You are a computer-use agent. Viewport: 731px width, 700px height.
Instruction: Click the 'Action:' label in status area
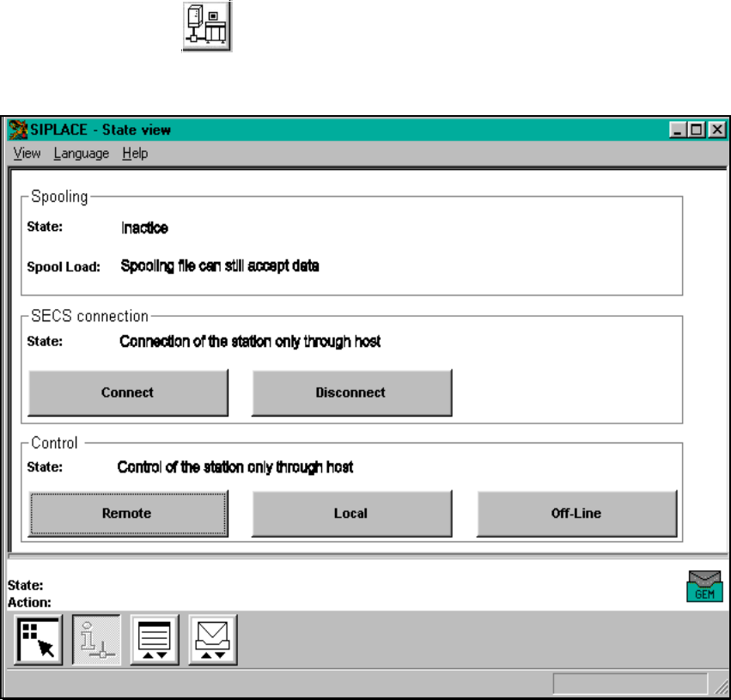tap(29, 603)
